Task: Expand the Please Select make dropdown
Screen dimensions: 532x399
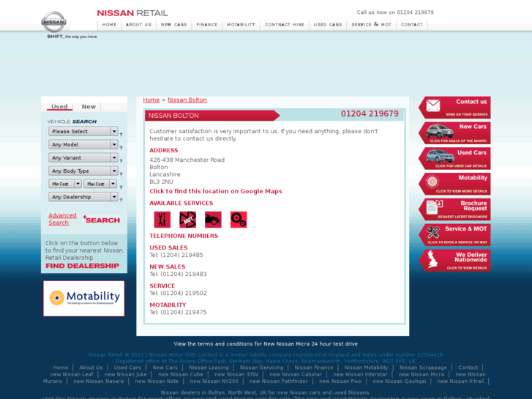Action: click(x=83, y=132)
